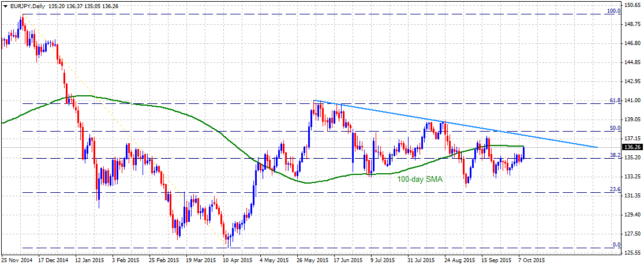Screen dimensions: 644x265
Task: Click the 10 Apr 2015 date label
Action: pos(237,260)
